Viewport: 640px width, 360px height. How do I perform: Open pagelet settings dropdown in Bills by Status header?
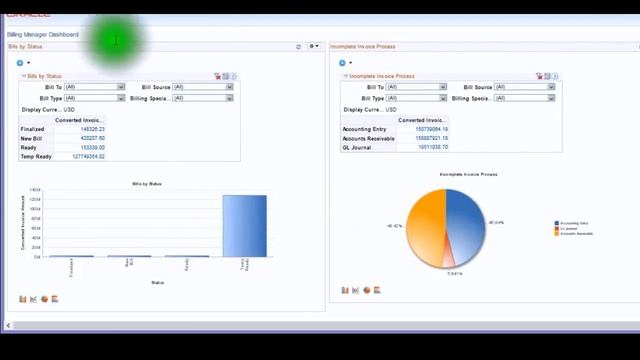[314, 46]
